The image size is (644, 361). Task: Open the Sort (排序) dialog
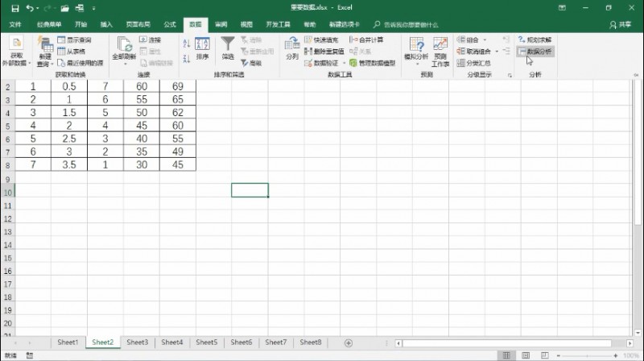pos(203,49)
